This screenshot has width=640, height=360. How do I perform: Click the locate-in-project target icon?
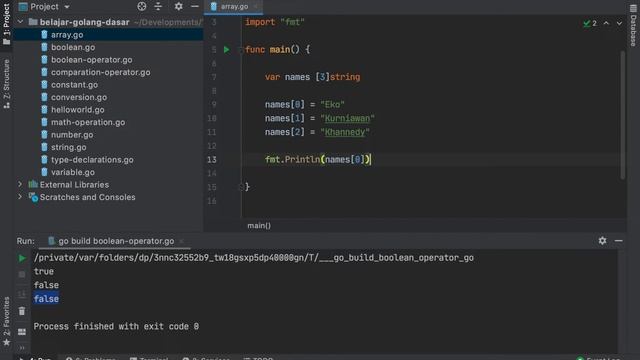point(142,6)
